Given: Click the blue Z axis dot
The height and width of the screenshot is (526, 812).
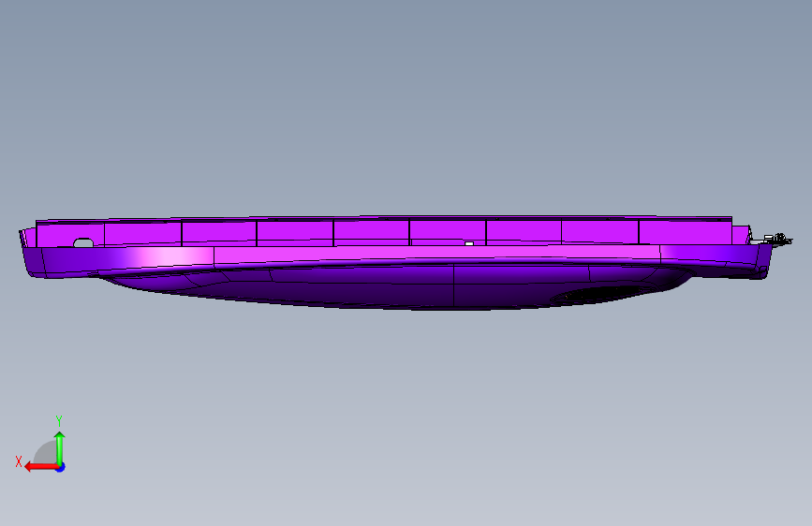Looking at the screenshot, I should pyautogui.click(x=61, y=467).
